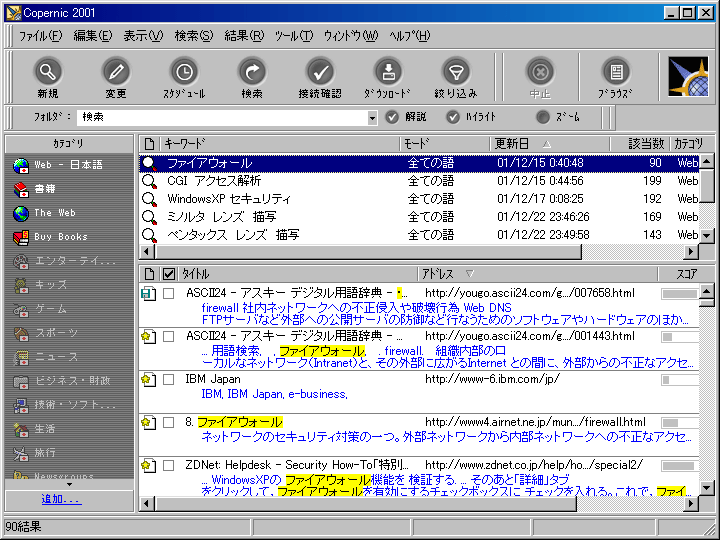Click the 新規 (New search) toolbar icon

pos(48,72)
